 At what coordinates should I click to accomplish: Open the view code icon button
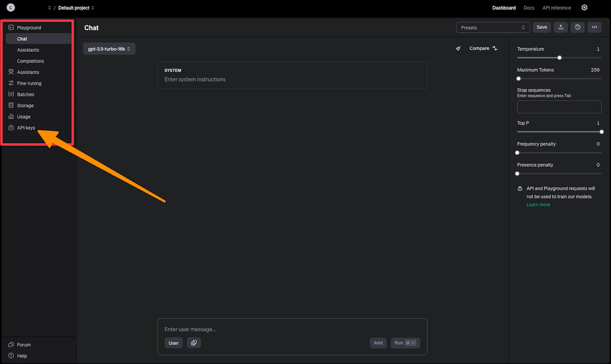coord(594,27)
